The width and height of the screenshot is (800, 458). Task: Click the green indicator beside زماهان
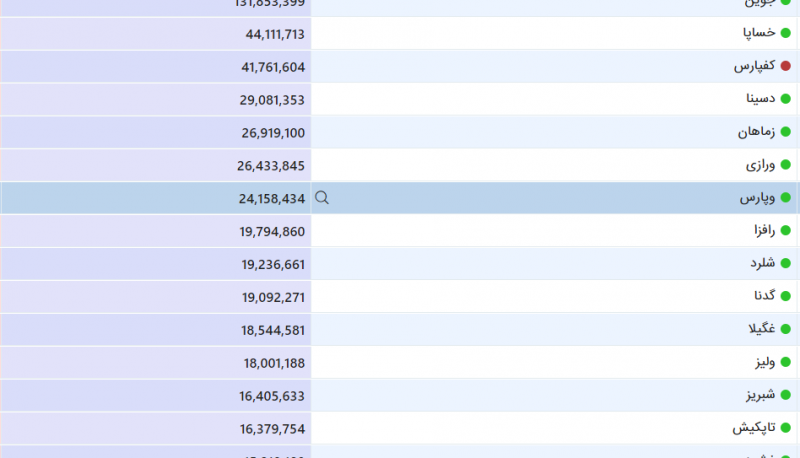coord(785,133)
